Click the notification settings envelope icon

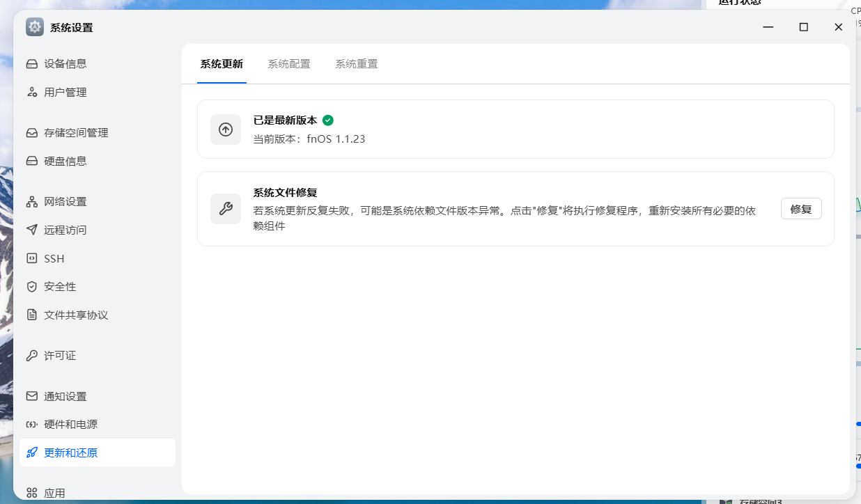click(32, 396)
